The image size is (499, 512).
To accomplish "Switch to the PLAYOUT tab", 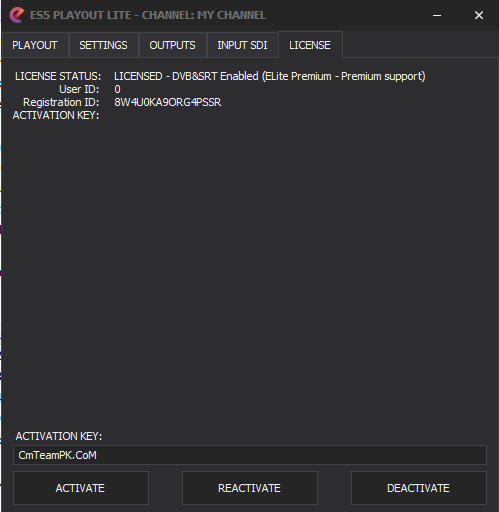I will 35,45.
